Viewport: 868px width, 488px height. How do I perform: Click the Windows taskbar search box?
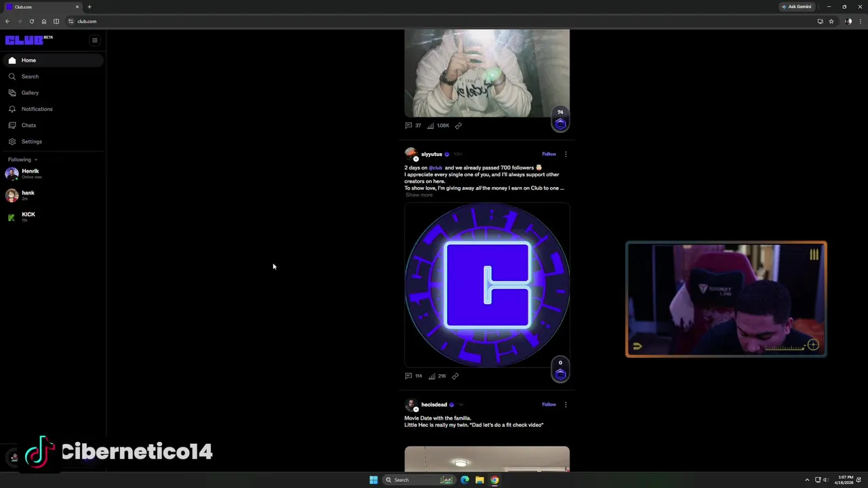pyautogui.click(x=419, y=480)
